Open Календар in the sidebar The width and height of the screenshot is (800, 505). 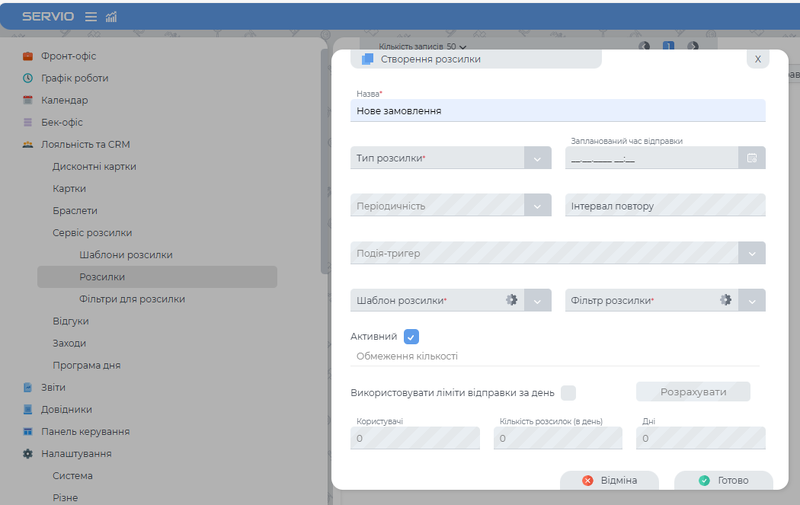point(64,100)
